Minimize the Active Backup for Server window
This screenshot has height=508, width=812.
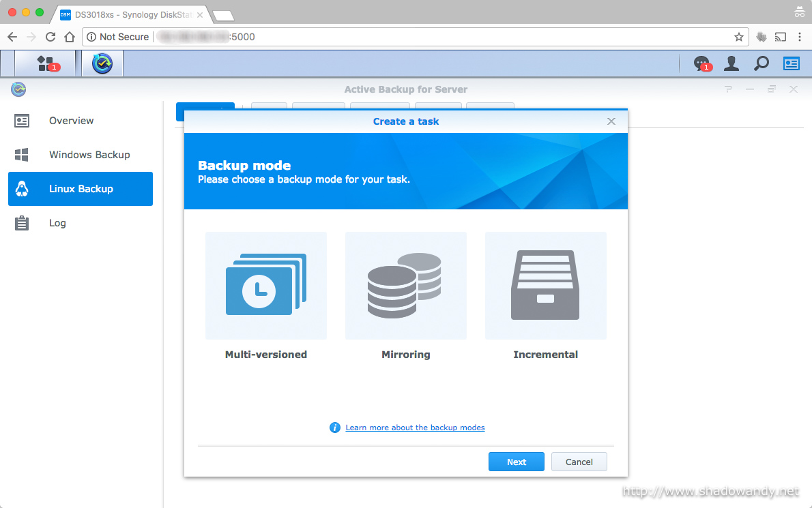tap(750, 89)
